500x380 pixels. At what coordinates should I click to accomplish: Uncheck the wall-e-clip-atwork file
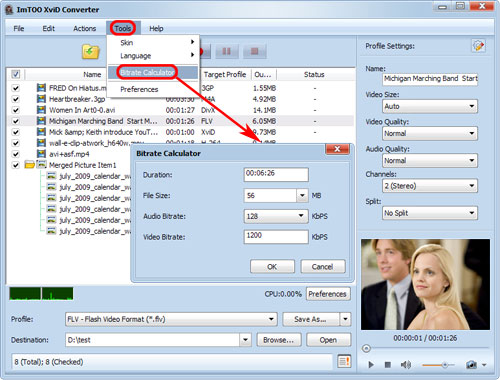(15, 143)
